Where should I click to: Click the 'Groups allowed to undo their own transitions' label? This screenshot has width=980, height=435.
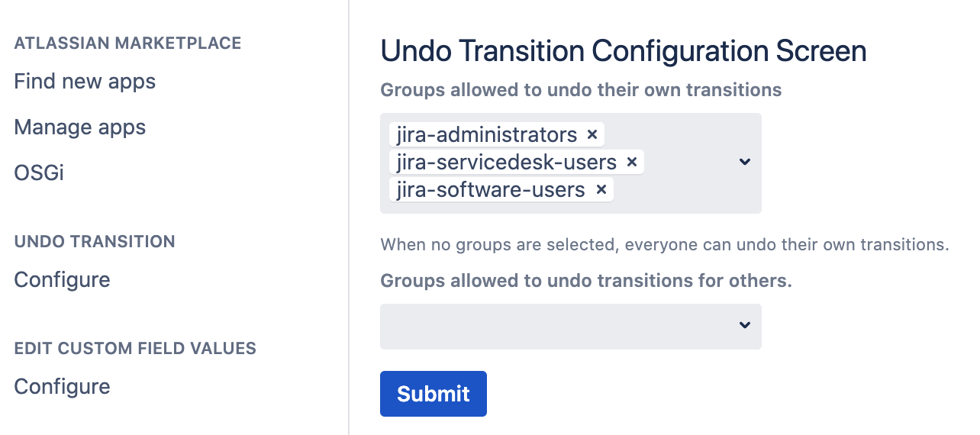581,90
